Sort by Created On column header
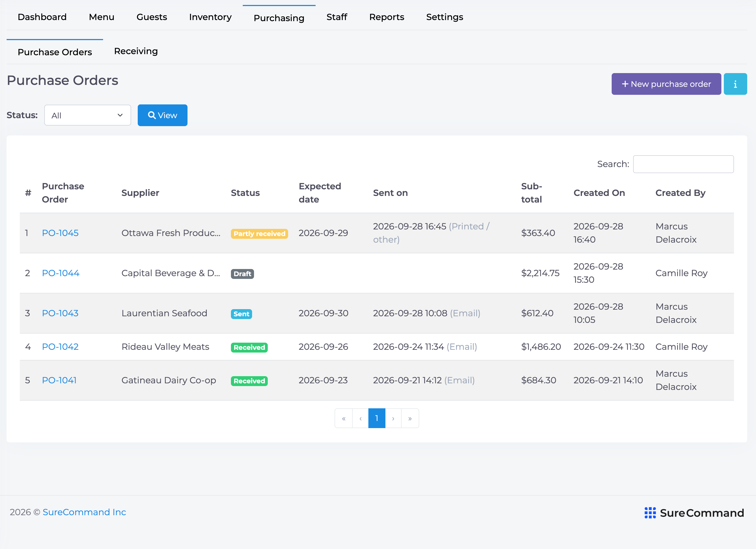Screen dimensions: 756x549 pos(599,193)
